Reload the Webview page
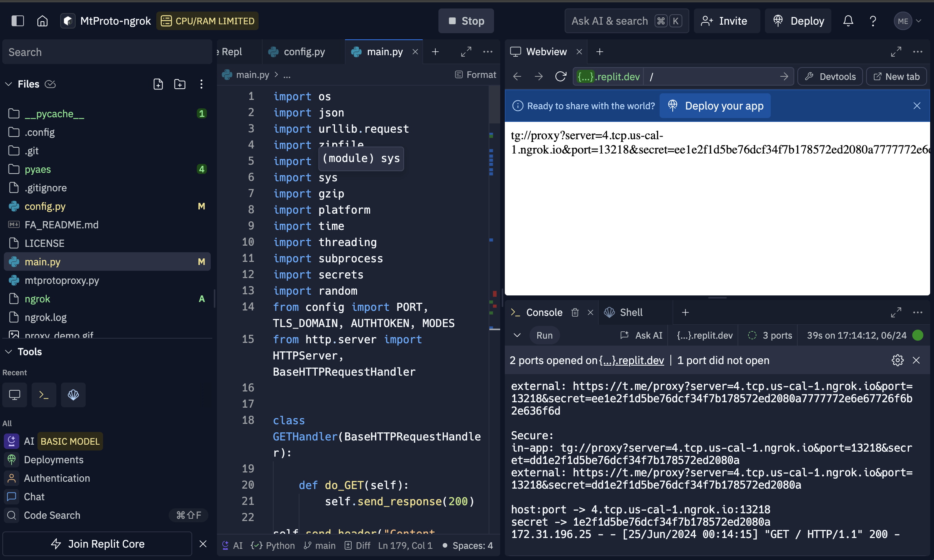Image resolution: width=934 pixels, height=560 pixels. tap(560, 77)
